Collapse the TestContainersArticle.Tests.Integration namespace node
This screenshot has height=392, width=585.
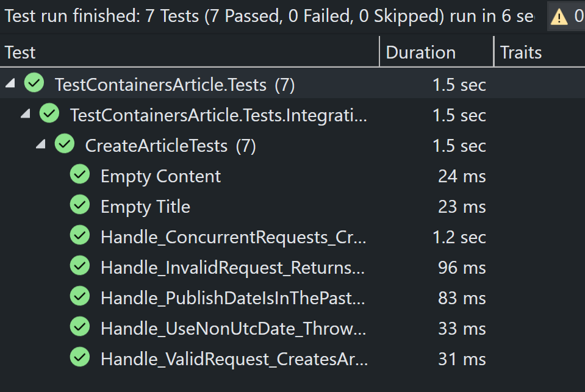click(25, 114)
